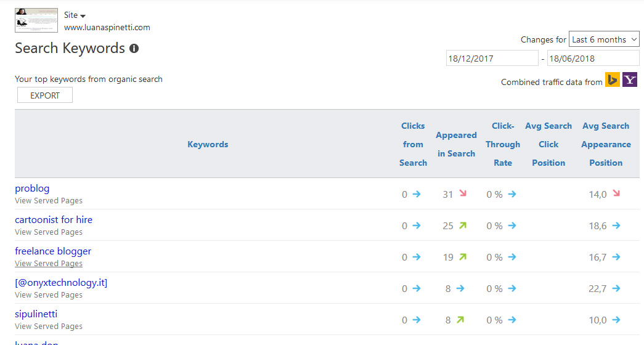
Task: Expand the Site selector dropdown
Action: (x=75, y=15)
